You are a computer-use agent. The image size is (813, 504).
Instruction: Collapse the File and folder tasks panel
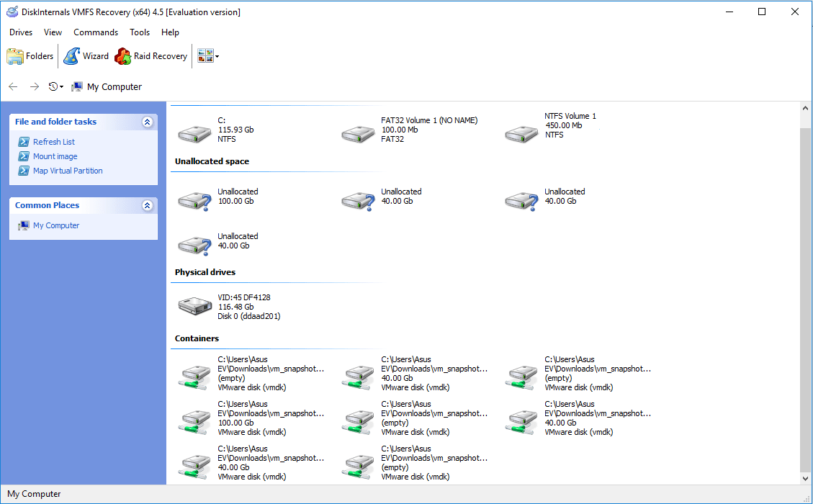[x=147, y=122]
